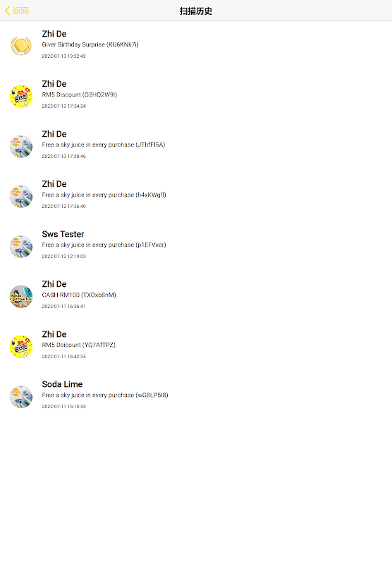Select the CASH RM100 (TXOxb8nM) entry

coord(196,296)
